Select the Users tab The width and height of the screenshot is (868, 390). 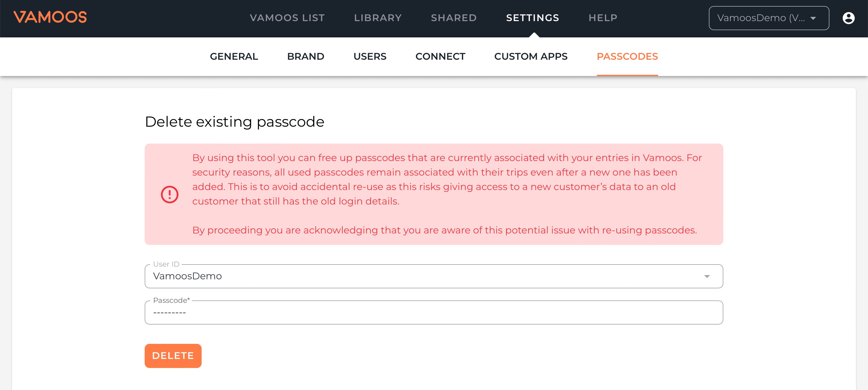[x=370, y=56]
